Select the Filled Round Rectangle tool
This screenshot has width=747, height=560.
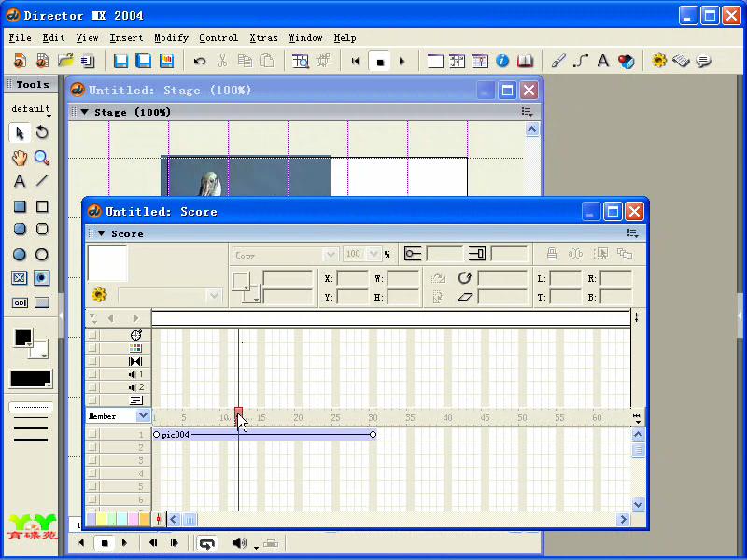pyautogui.click(x=20, y=229)
